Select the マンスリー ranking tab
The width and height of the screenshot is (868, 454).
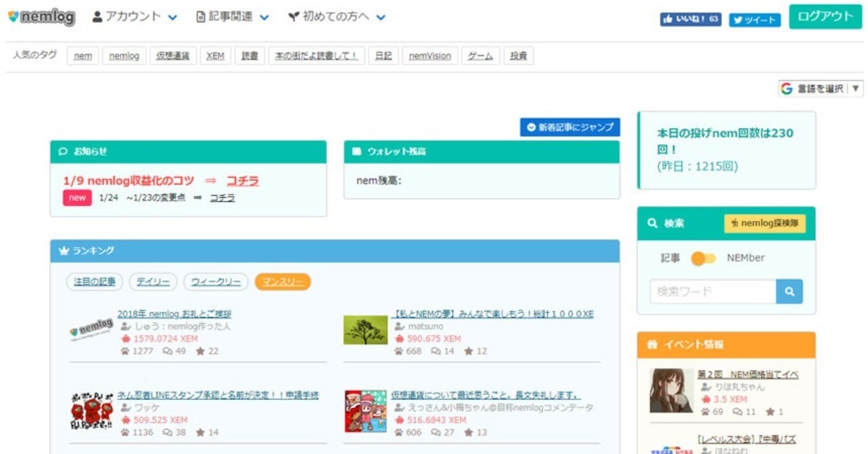(283, 282)
